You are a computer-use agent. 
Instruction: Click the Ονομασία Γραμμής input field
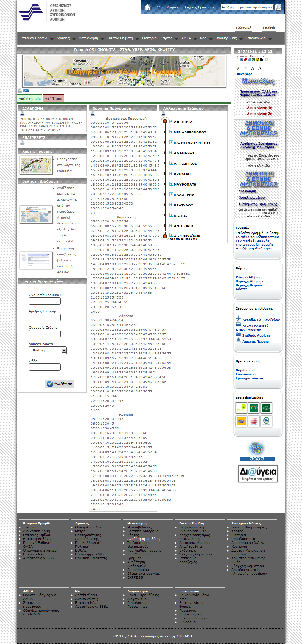[x=45, y=301]
